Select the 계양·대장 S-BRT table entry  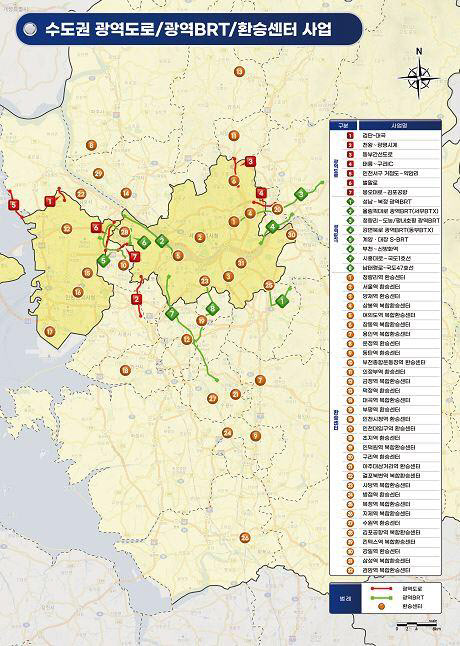click(x=392, y=239)
